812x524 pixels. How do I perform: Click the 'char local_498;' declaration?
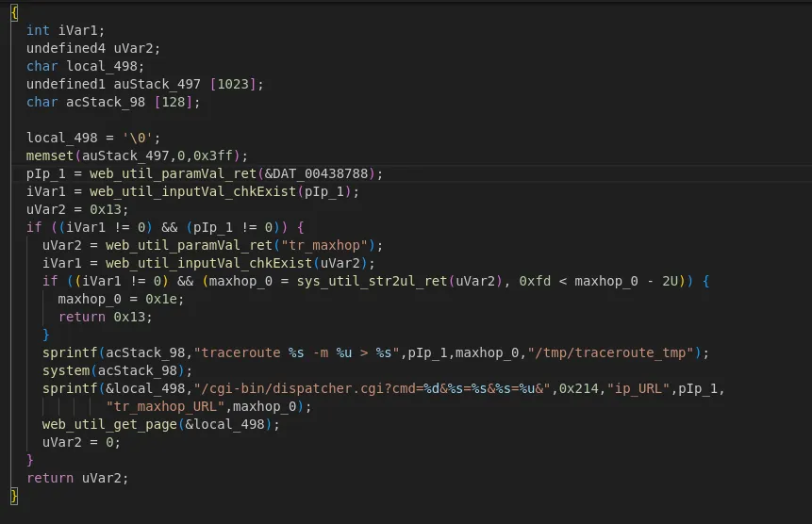[x=85, y=66]
